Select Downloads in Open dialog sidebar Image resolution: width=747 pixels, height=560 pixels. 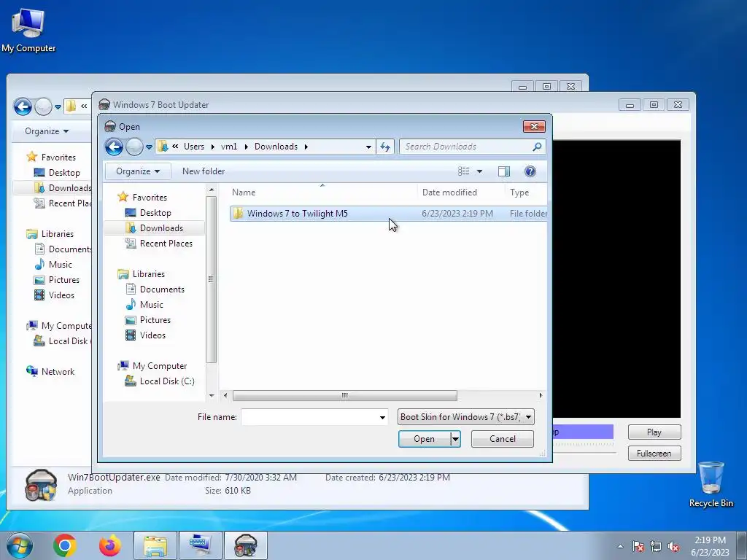coord(161,228)
